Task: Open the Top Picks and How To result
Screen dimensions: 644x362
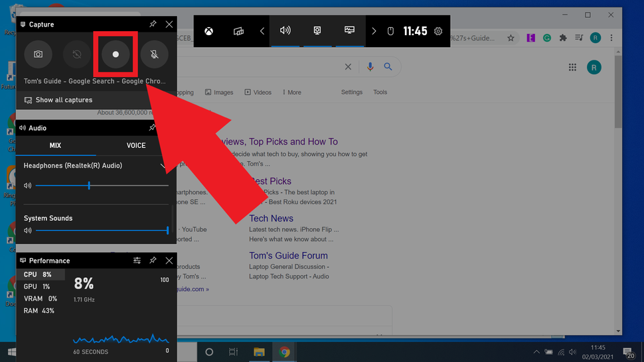Action: (x=280, y=141)
